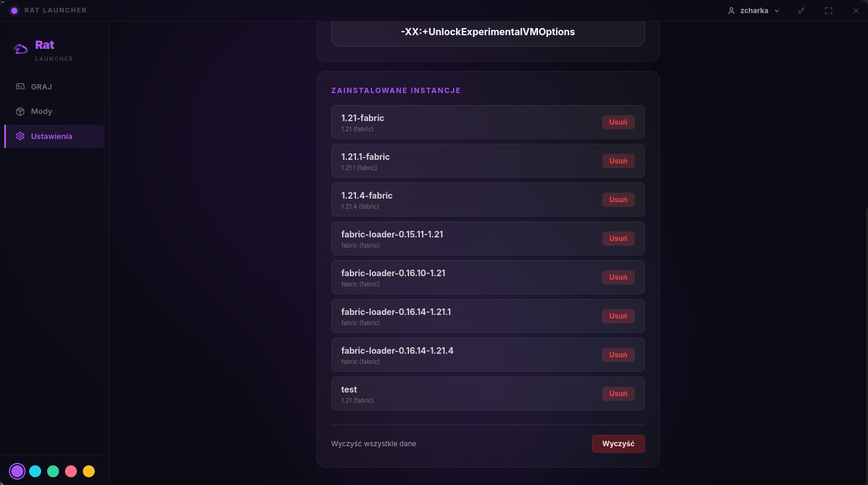Select GRAJ in the sidebar
Image resolution: width=868 pixels, height=485 pixels.
40,87
